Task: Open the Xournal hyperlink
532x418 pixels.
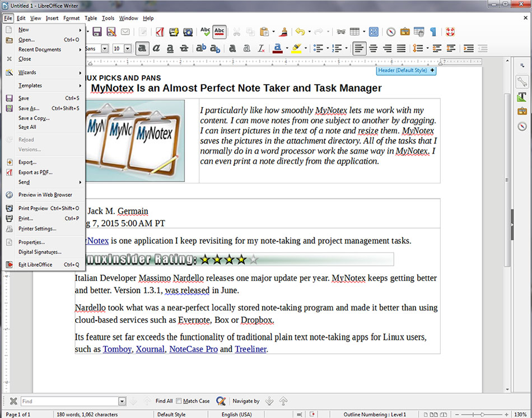Action: (x=150, y=349)
